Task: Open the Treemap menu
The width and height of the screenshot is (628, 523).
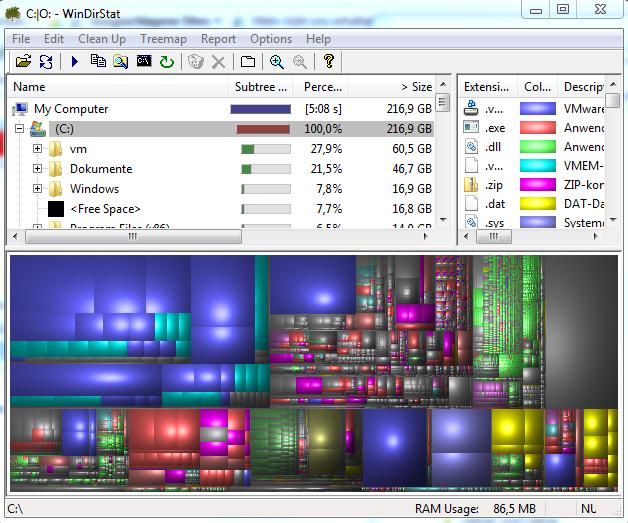Action: [x=163, y=39]
